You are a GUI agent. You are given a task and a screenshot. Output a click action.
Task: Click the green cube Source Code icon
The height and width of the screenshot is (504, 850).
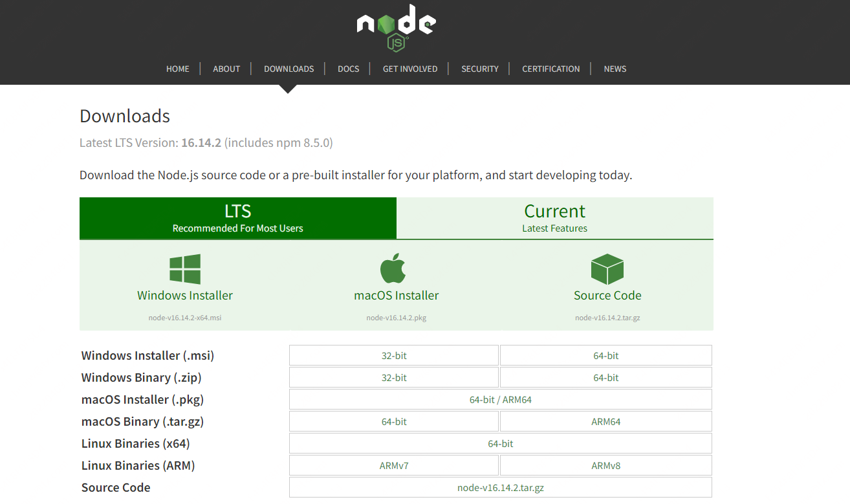(607, 269)
